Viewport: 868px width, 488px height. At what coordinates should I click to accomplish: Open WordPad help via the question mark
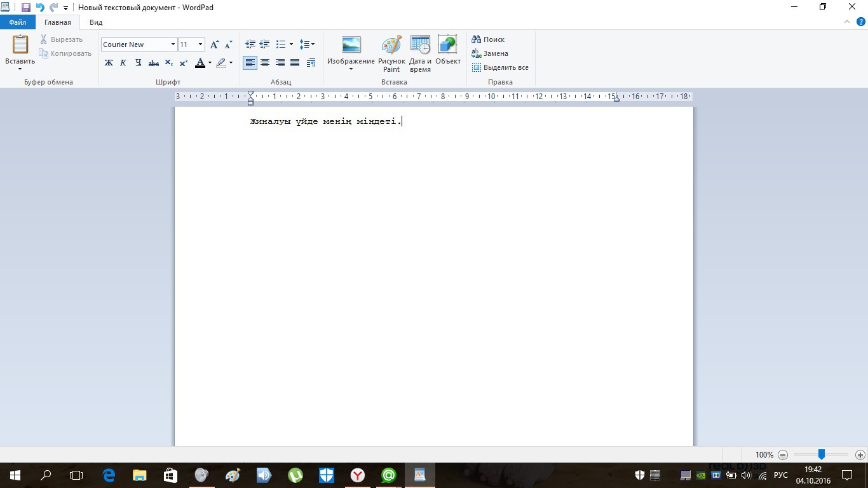click(861, 22)
